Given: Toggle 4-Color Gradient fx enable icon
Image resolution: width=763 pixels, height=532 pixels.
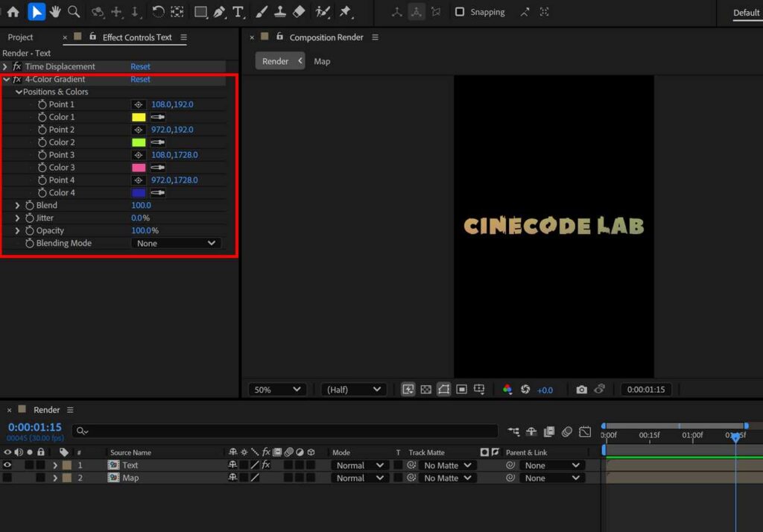Looking at the screenshot, I should click(x=17, y=79).
